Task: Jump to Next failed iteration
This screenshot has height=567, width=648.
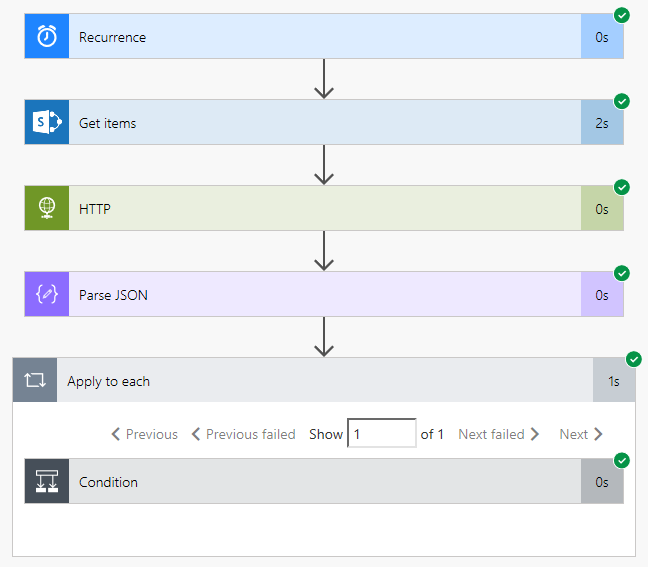Action: click(x=499, y=434)
